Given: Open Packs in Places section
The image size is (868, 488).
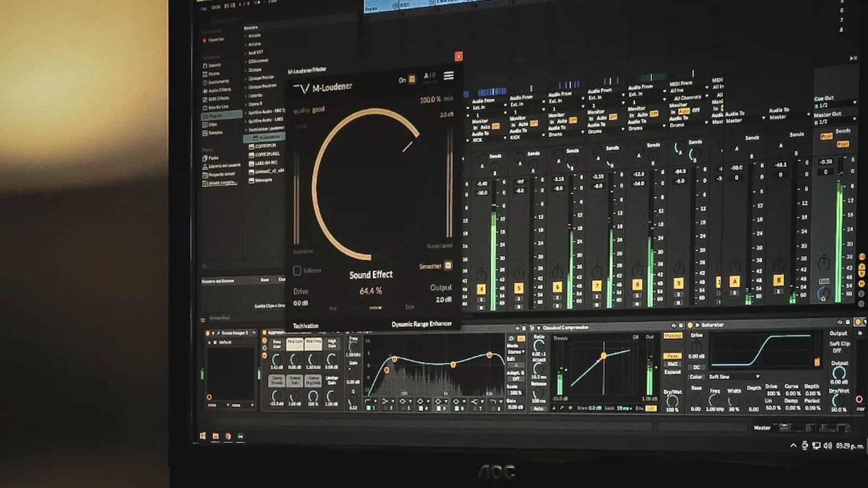Looking at the screenshot, I should 210,158.
